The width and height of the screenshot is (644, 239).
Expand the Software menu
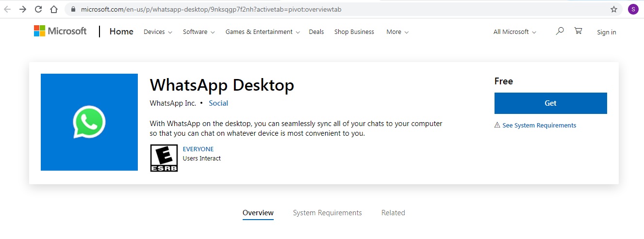click(x=198, y=32)
